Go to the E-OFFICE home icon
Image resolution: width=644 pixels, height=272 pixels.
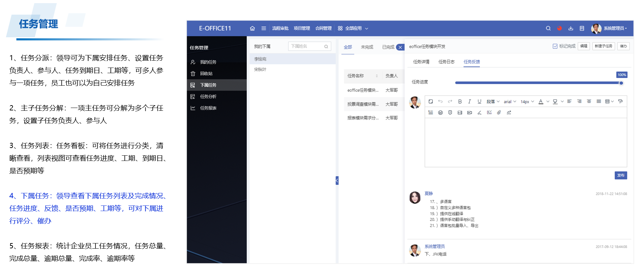tap(252, 29)
